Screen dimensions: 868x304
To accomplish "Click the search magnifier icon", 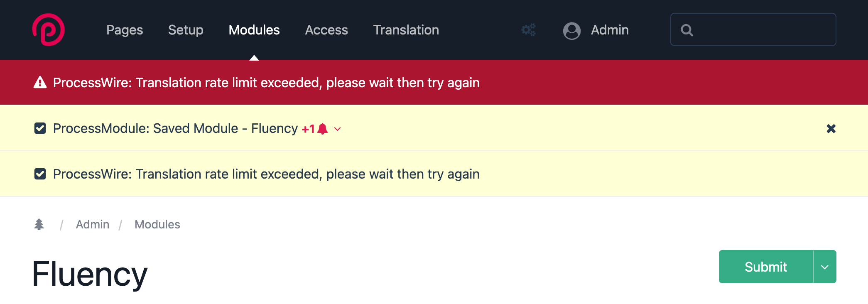I will [687, 30].
